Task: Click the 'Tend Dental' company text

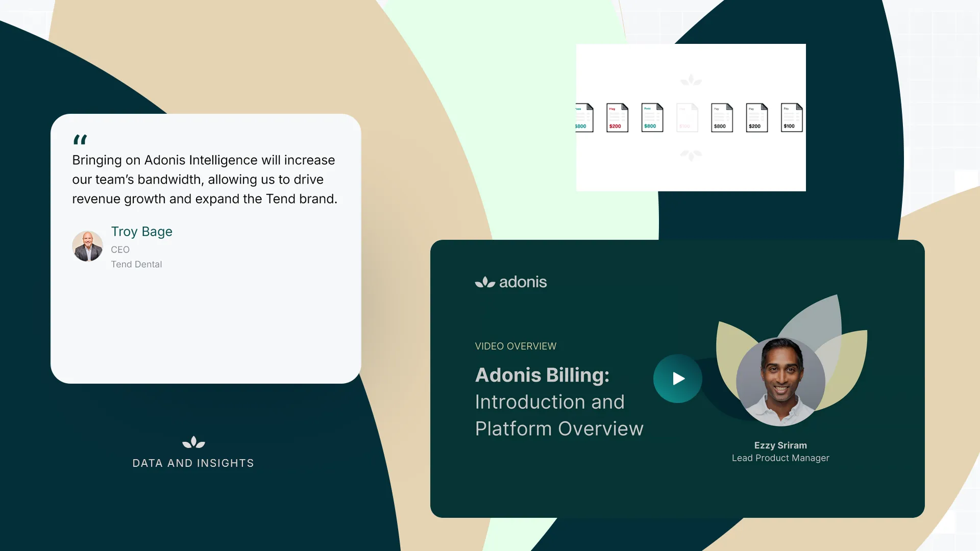Action: tap(136, 264)
